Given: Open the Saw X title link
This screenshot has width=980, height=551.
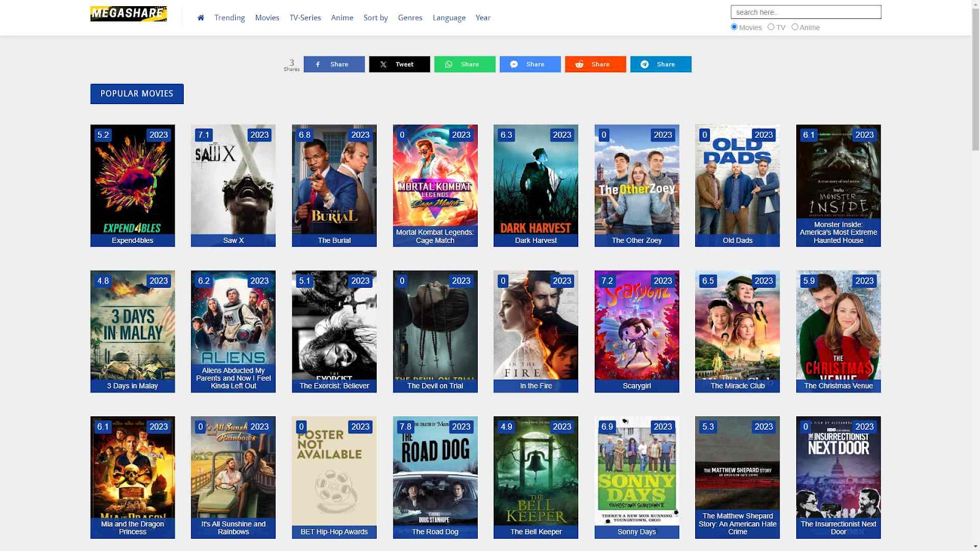Looking at the screenshot, I should [233, 241].
